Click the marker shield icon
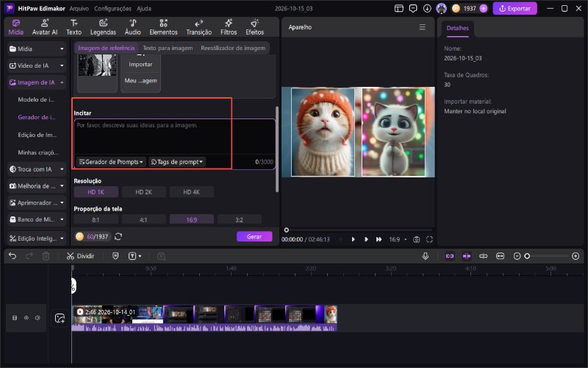This screenshot has width=588, height=368. click(115, 256)
